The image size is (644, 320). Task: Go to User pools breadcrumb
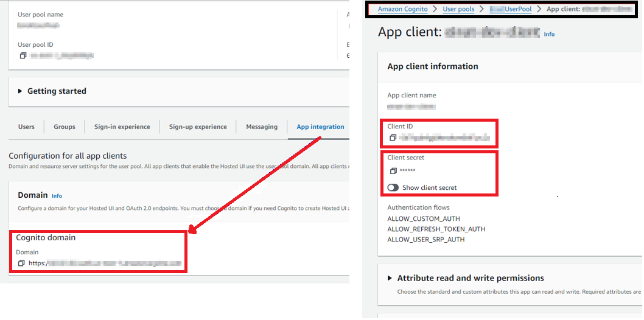tap(458, 9)
